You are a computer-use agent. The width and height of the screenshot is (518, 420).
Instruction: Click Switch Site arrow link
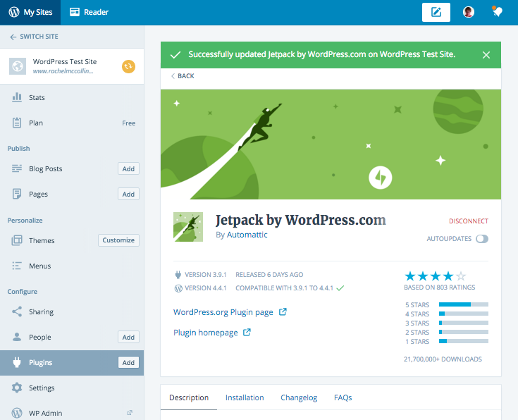click(34, 37)
